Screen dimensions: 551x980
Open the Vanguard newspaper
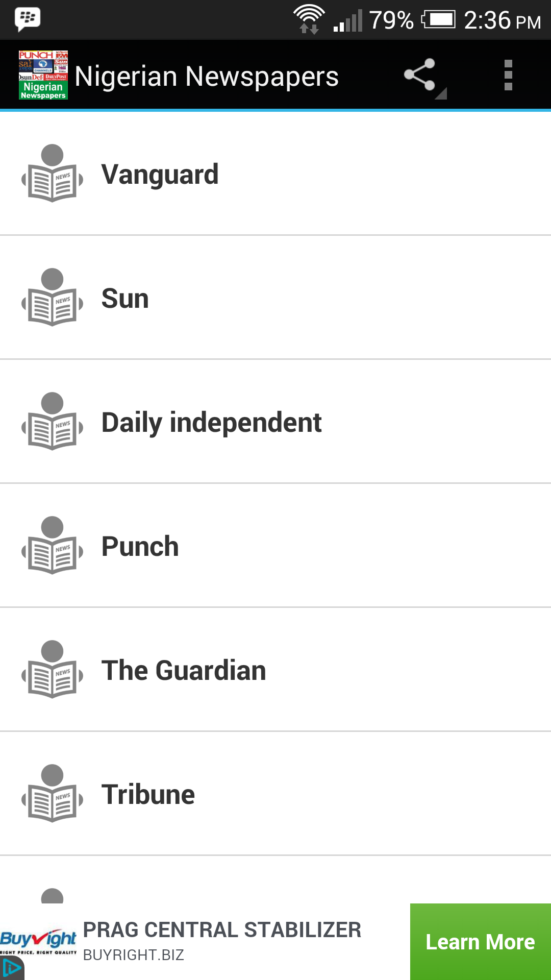click(x=275, y=174)
